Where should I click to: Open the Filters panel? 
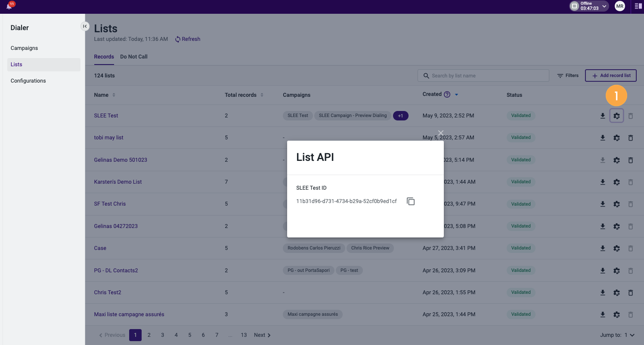(x=568, y=76)
